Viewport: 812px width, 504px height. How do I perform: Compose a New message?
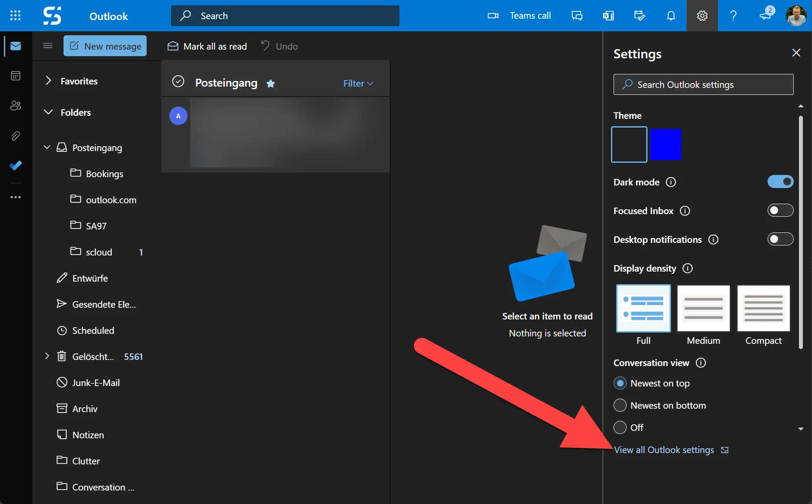point(105,46)
